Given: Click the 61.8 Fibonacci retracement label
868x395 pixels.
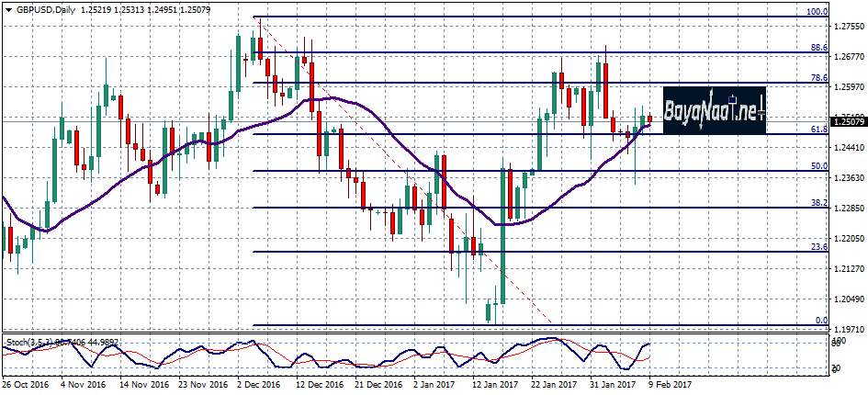Looking at the screenshot, I should coord(819,130).
